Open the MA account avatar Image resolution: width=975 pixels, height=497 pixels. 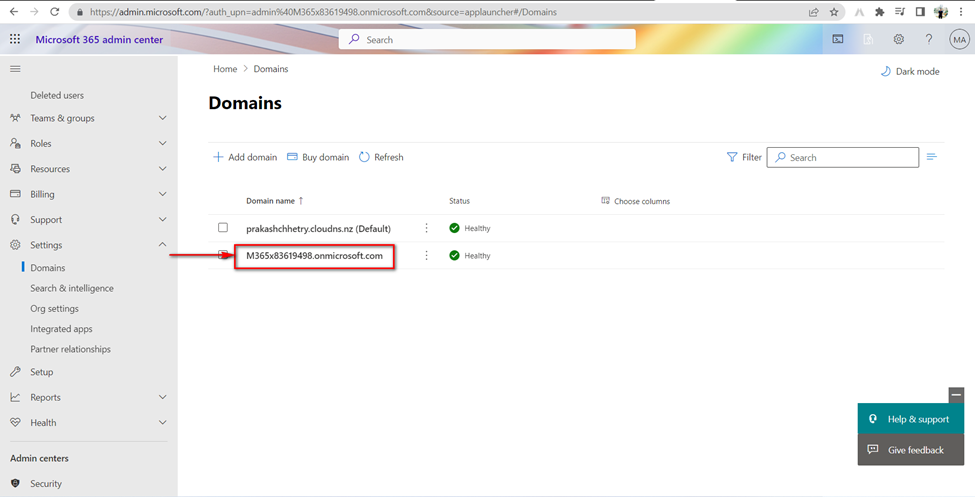tap(959, 39)
